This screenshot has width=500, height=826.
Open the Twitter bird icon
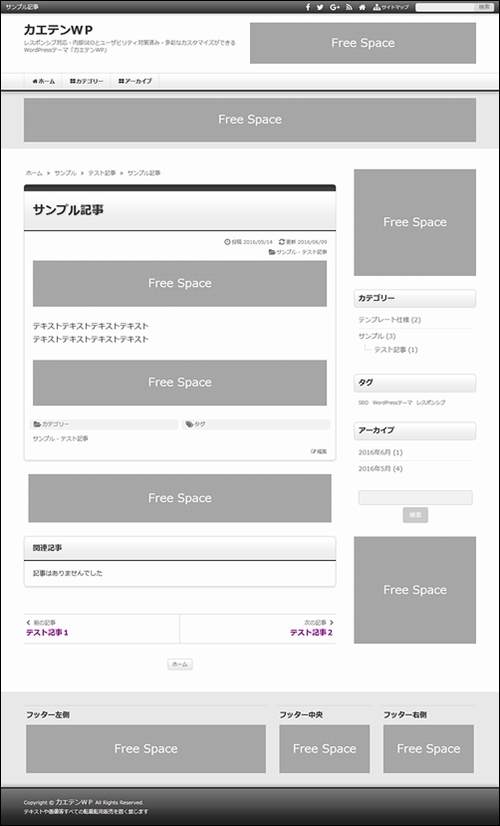pos(320,7)
